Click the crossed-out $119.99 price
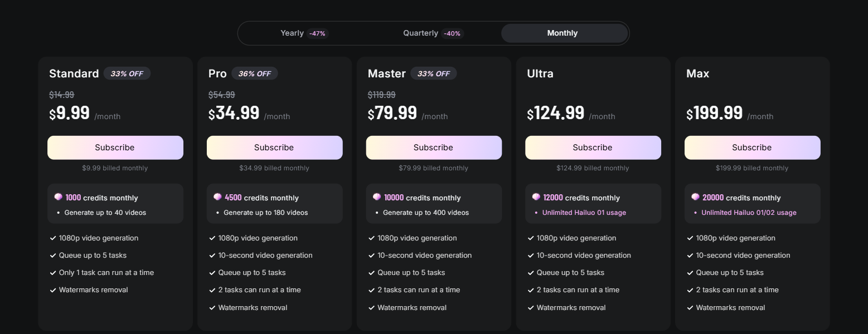868x334 pixels. point(382,95)
